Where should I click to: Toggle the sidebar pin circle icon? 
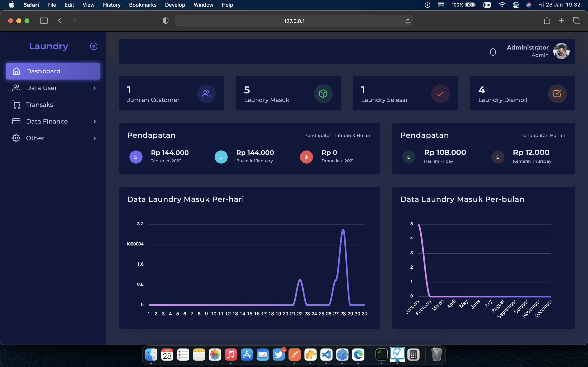pos(94,46)
